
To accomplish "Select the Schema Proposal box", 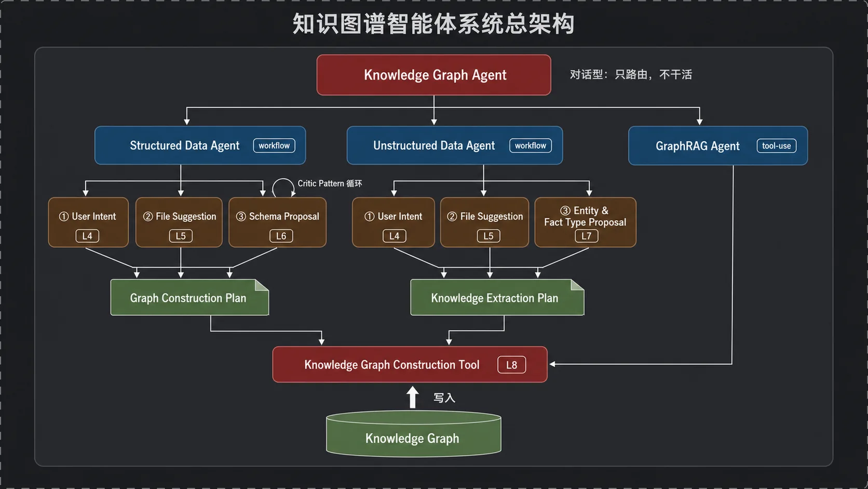I will click(x=277, y=222).
